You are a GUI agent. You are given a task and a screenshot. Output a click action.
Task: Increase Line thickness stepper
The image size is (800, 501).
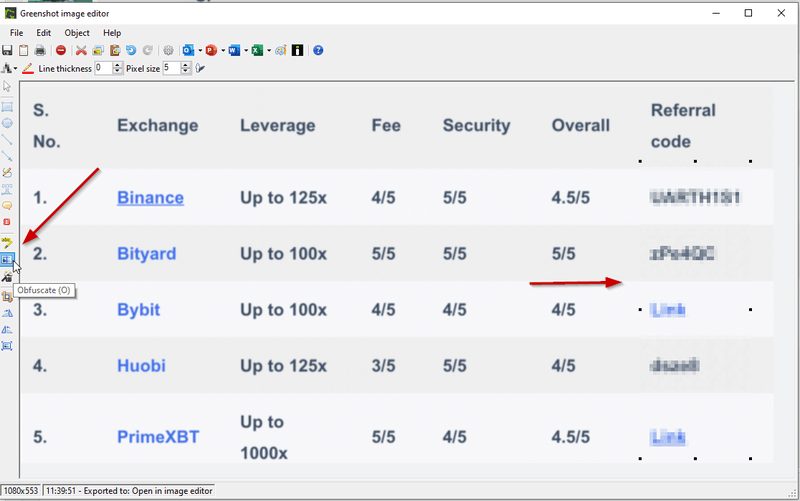point(118,65)
